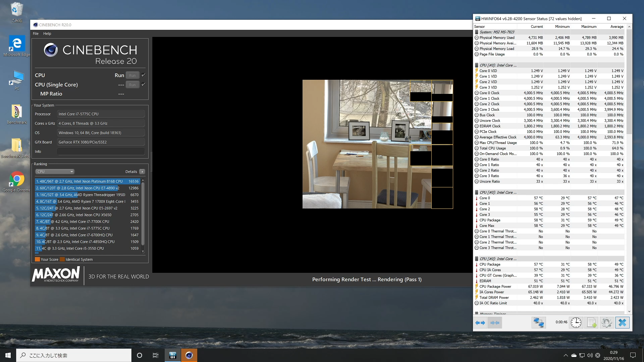644x362 pixels.
Task: Open Cinebench File menu
Action: [x=36, y=34]
